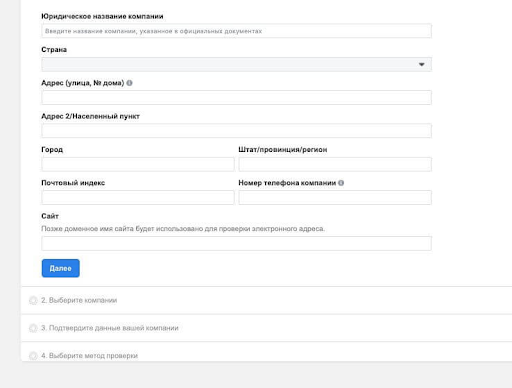Screen dimensions: 512x388
Task: Click info icon next to Адрес (улица, № дома)
Action: 129,83
